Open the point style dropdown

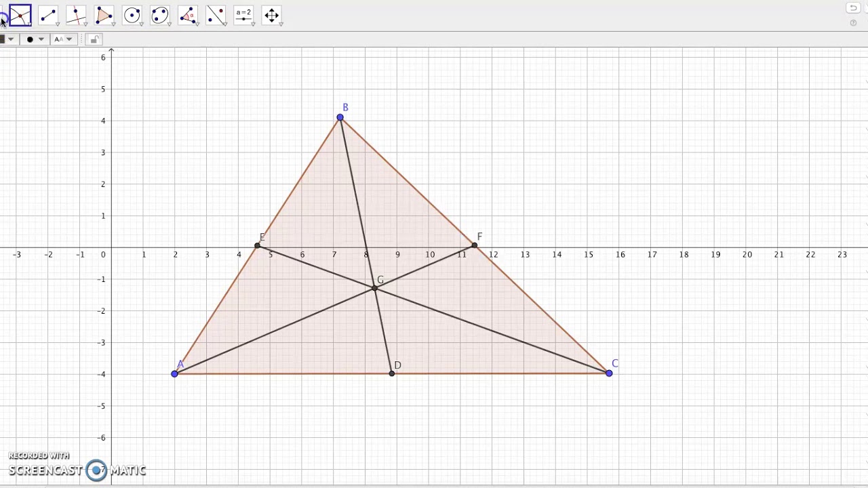(x=35, y=39)
